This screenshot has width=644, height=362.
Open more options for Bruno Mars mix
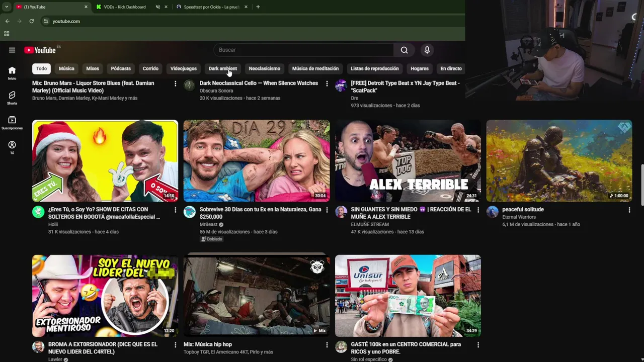[x=175, y=83]
